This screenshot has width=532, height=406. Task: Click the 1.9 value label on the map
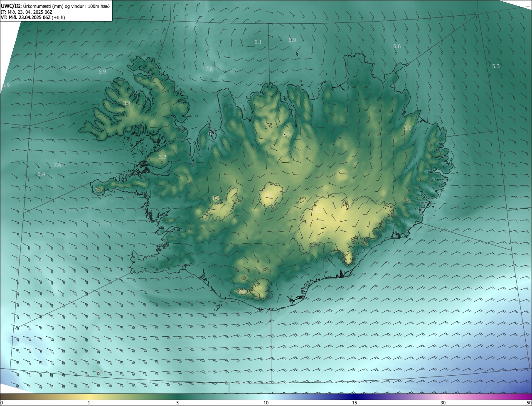click(x=215, y=198)
